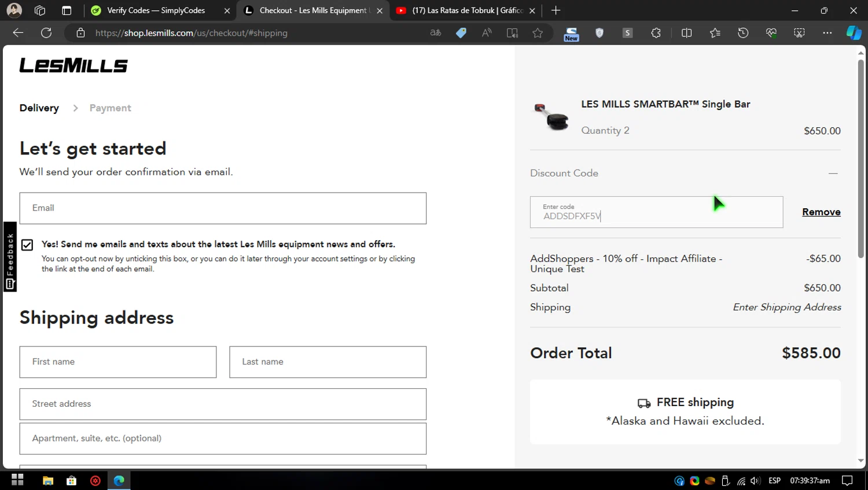The height and width of the screenshot is (490, 868).
Task: Open the SimplyCodes S extension
Action: pos(627,33)
